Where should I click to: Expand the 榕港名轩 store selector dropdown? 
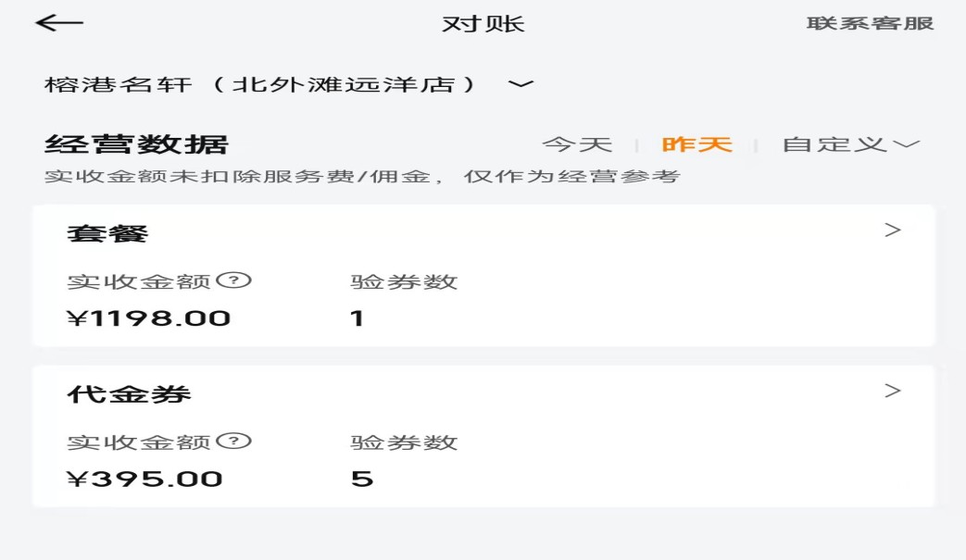tap(521, 84)
